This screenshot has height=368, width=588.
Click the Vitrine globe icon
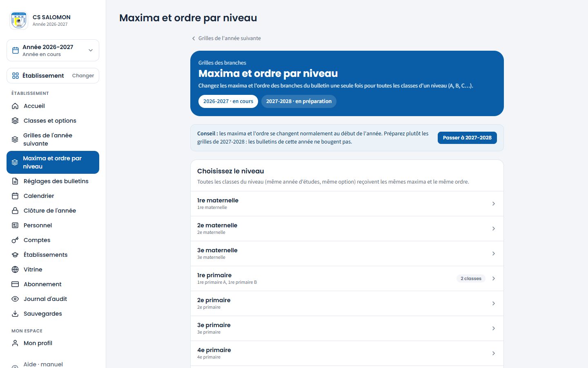[15, 269]
